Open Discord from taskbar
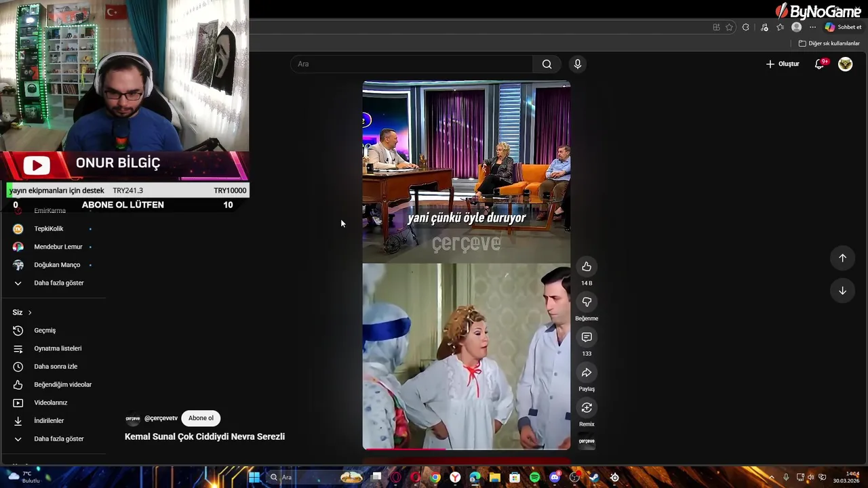This screenshot has height=488, width=868. pyautogui.click(x=555, y=477)
